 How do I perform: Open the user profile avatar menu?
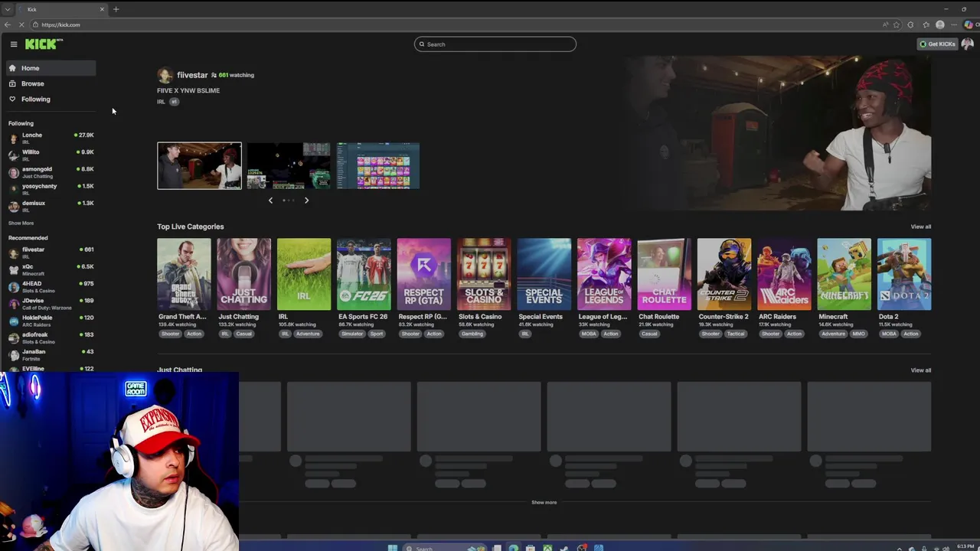click(968, 44)
